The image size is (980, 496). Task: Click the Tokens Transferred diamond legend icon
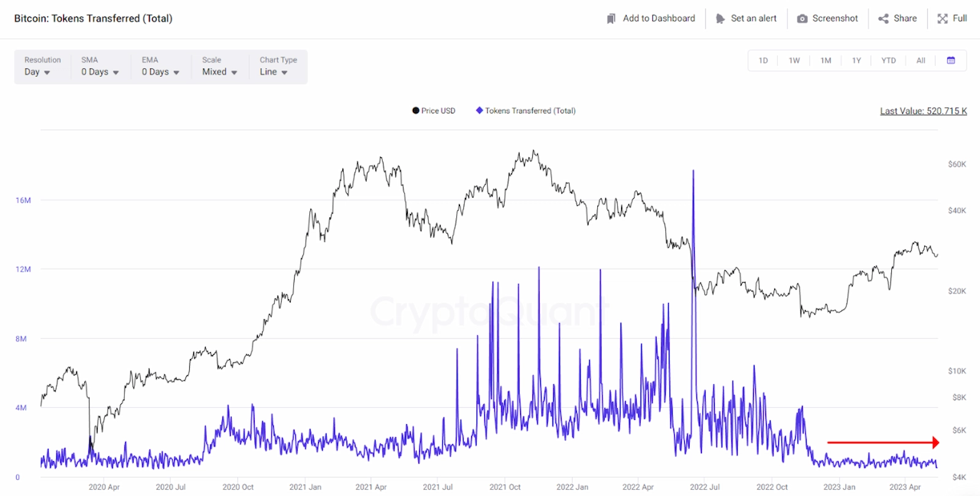point(478,110)
